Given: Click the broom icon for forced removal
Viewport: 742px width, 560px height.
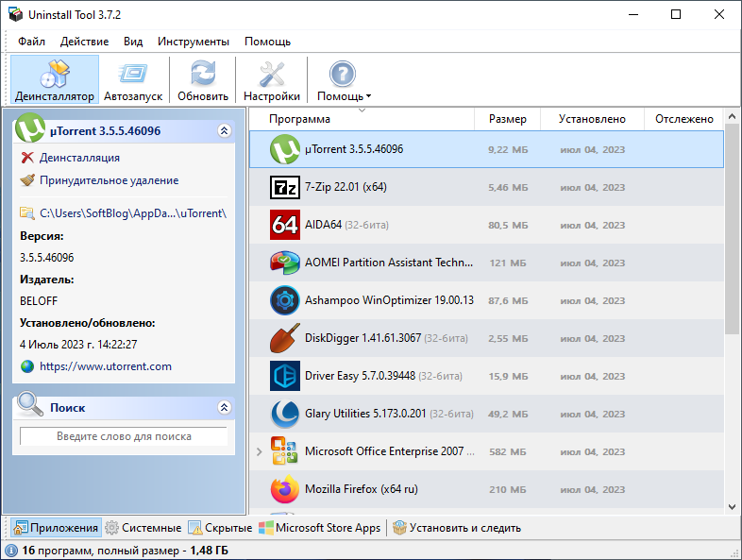Looking at the screenshot, I should click(27, 180).
